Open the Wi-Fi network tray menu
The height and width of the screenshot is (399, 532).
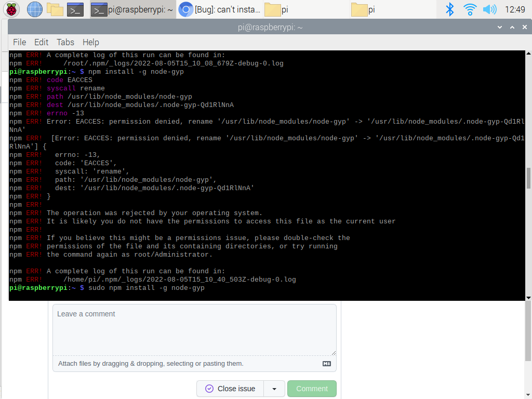470,9
